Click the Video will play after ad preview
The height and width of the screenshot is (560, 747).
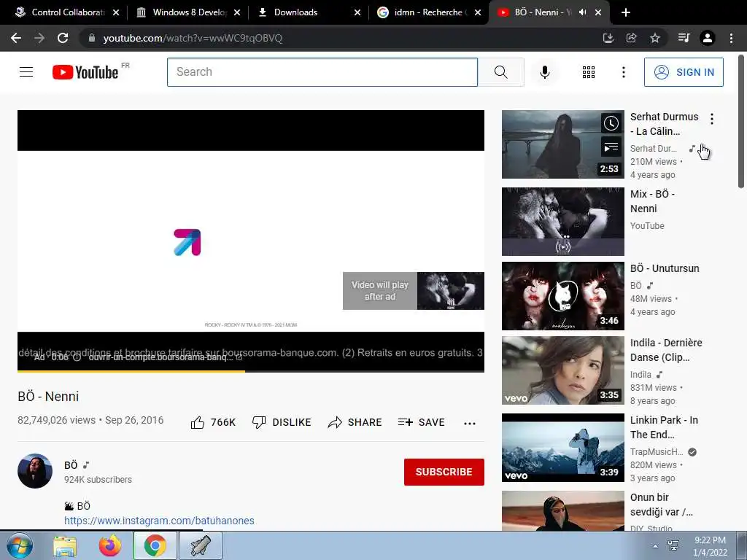tap(413, 291)
